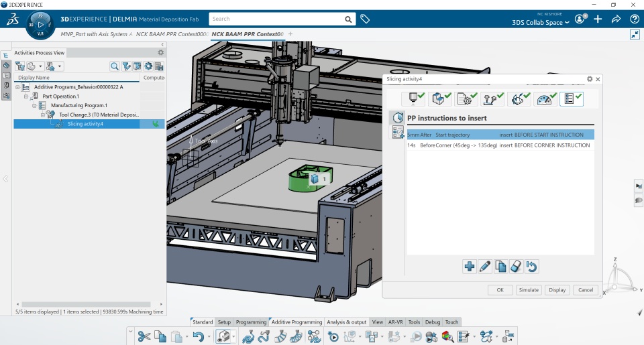Viewport: 644px width, 345px height.
Task: Click the clock timer side icon
Action: 397,118
